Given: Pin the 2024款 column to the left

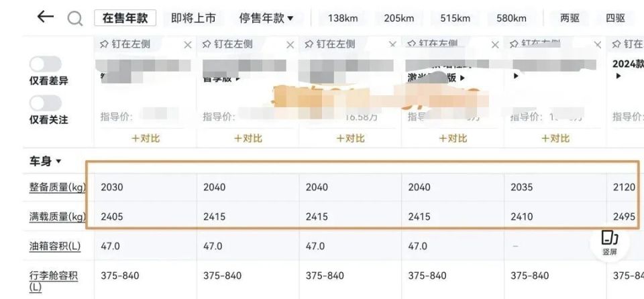Looking at the screenshot, I should 628,44.
